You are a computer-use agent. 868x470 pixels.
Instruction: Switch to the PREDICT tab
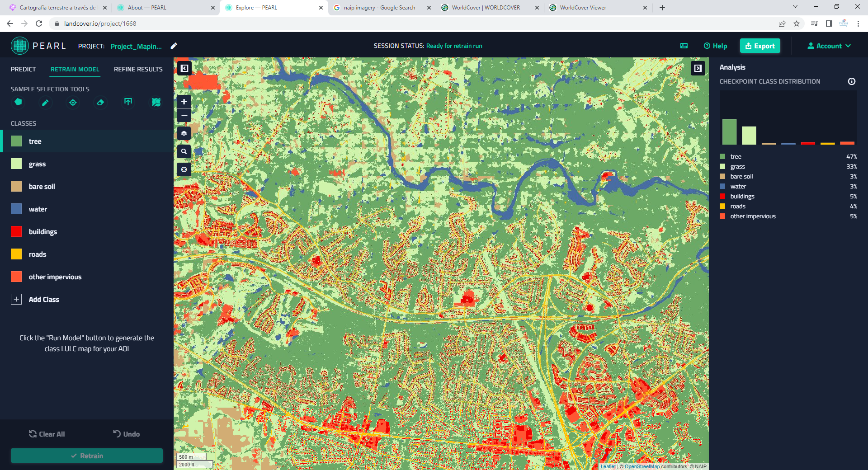pyautogui.click(x=23, y=69)
